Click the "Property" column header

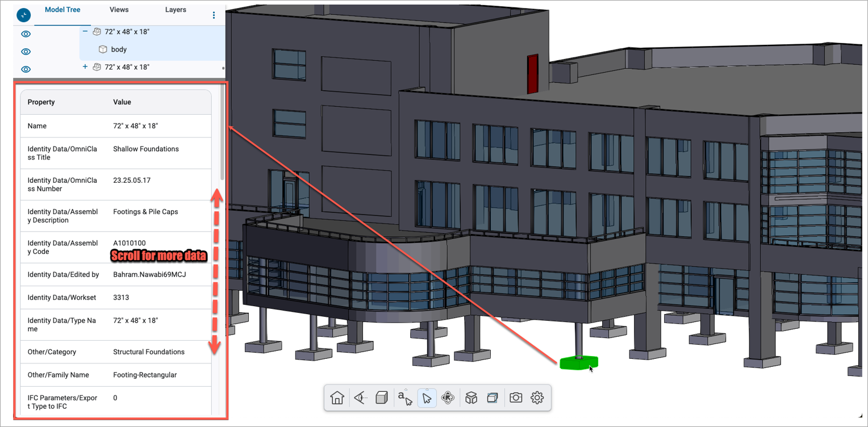(41, 102)
